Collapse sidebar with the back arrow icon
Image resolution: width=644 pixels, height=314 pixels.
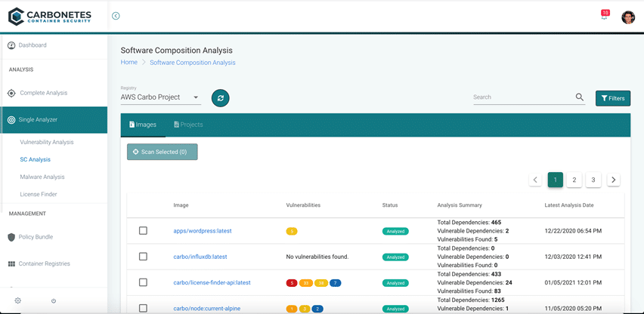116,16
